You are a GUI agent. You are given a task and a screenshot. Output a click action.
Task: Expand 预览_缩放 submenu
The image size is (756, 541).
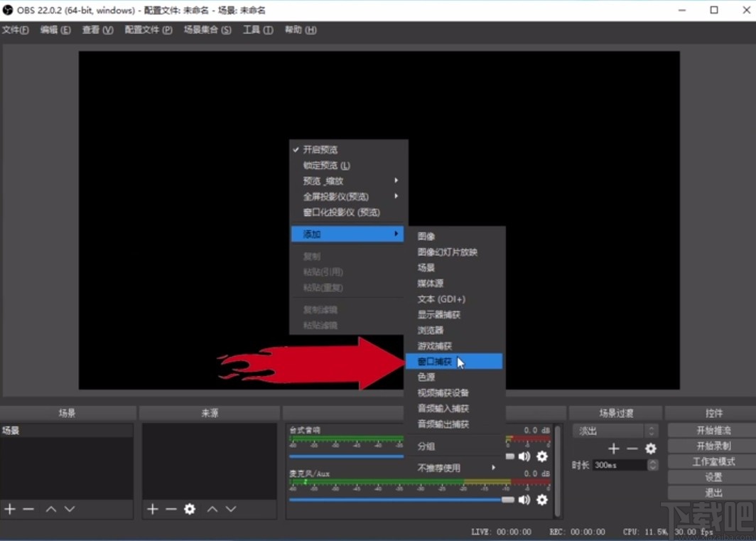click(x=348, y=181)
